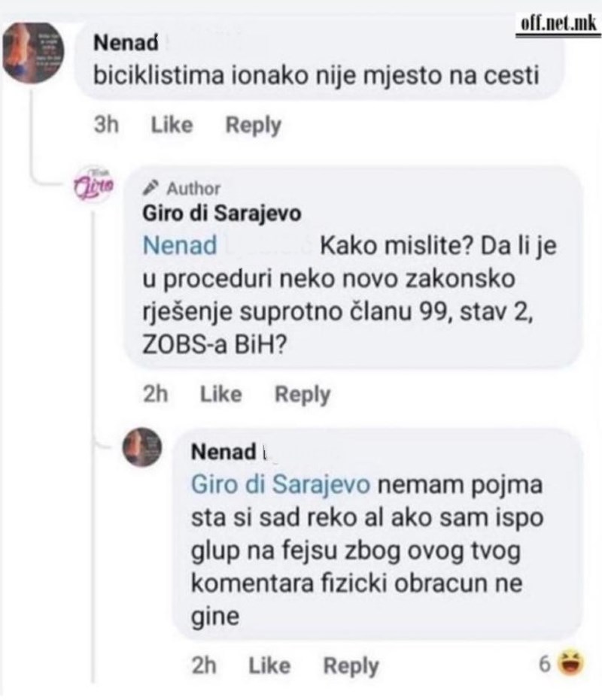Image resolution: width=602 pixels, height=700 pixels.
Task: Like Giro di Sarajevo's comment about ZOBS-a BiH
Action: [x=220, y=394]
